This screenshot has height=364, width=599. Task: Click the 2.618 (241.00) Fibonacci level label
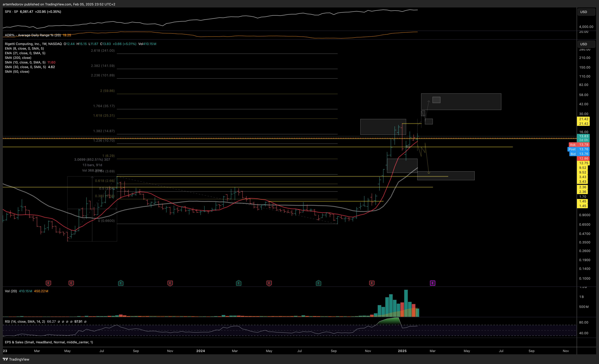pyautogui.click(x=103, y=50)
